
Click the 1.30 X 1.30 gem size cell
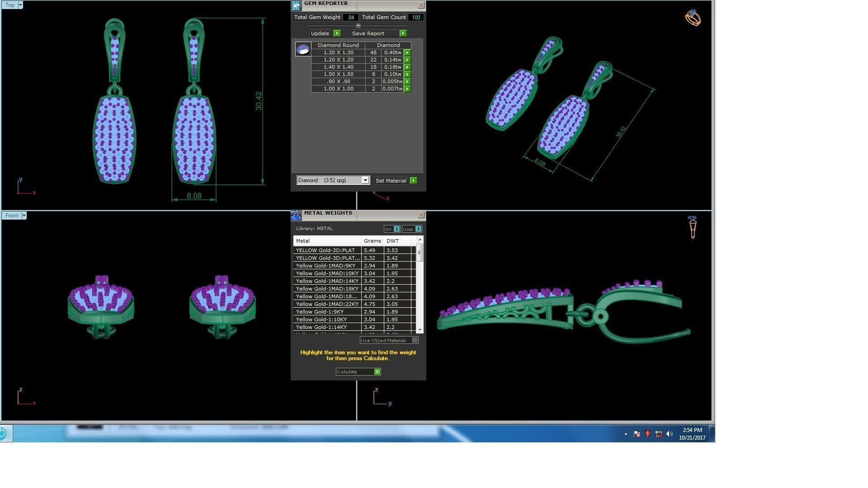pos(338,52)
